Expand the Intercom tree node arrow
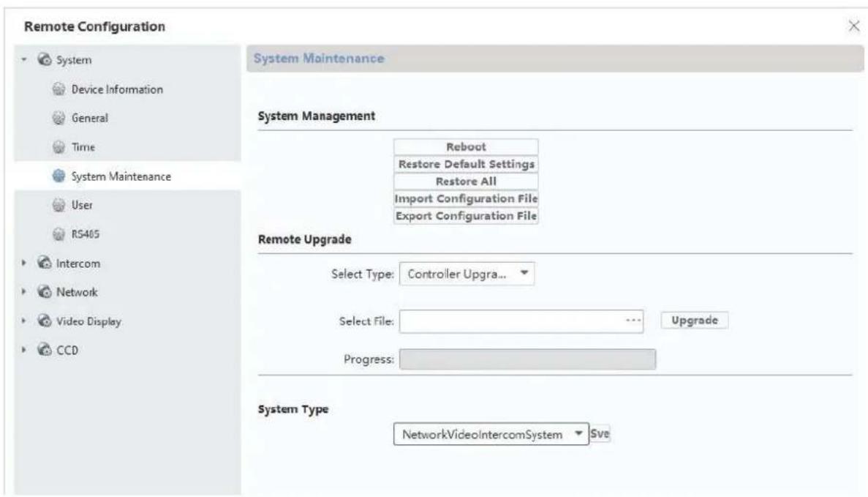Image resolution: width=868 pixels, height=497 pixels. click(x=24, y=263)
